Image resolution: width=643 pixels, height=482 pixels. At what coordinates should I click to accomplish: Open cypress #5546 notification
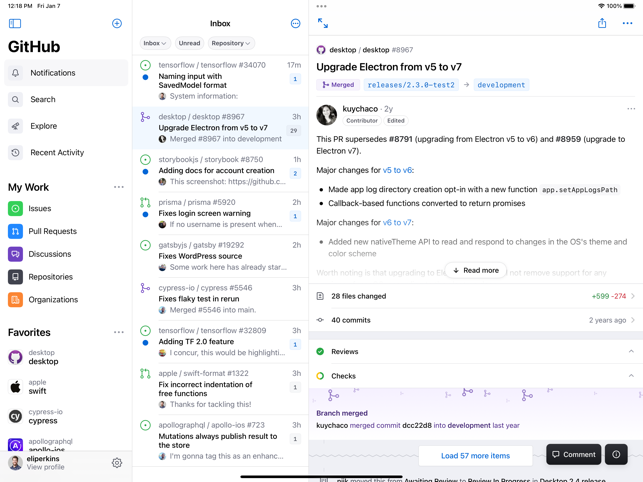click(x=220, y=299)
